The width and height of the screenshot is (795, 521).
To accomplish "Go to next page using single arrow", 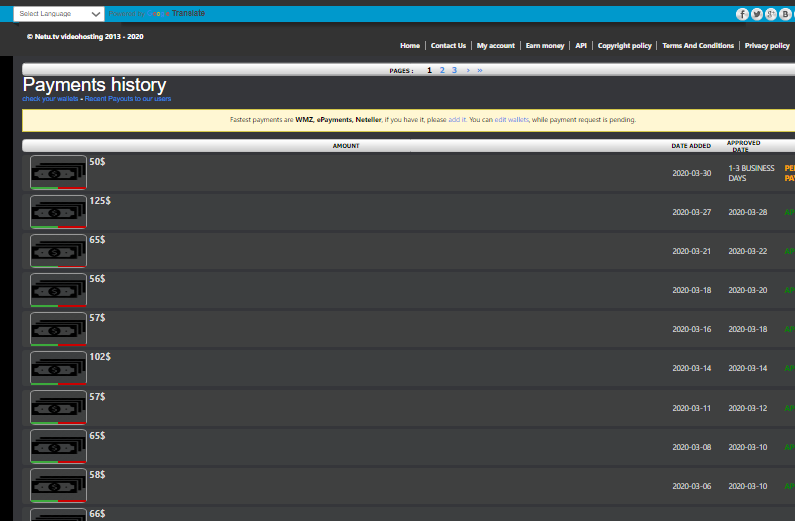I will (468, 71).
